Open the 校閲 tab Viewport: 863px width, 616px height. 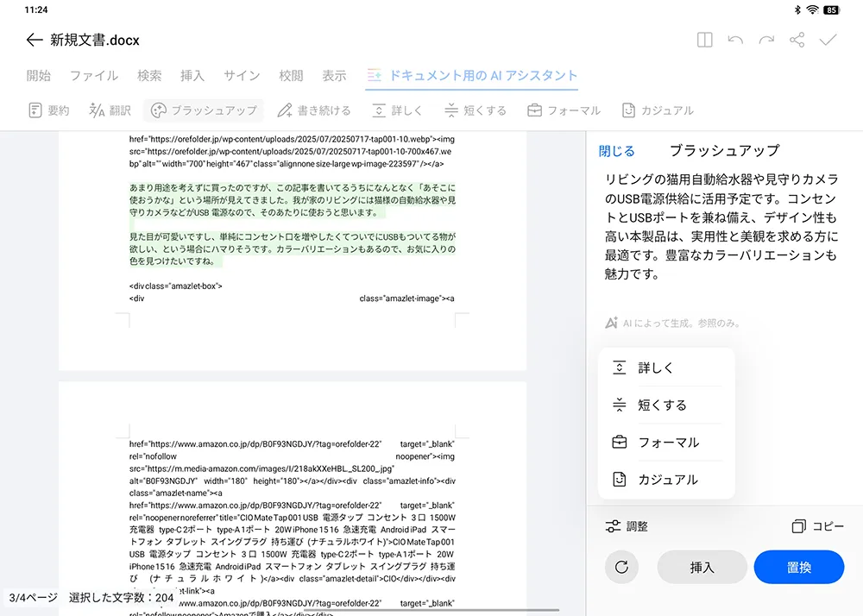pos(291,75)
